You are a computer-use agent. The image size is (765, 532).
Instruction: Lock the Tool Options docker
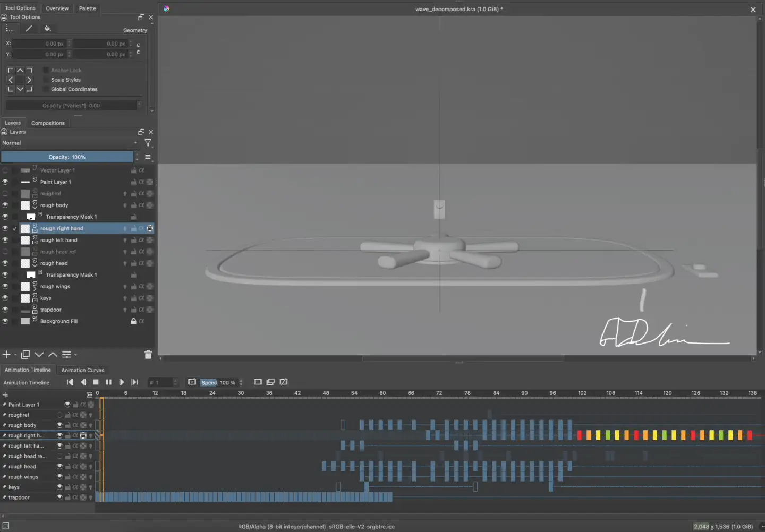coord(4,17)
